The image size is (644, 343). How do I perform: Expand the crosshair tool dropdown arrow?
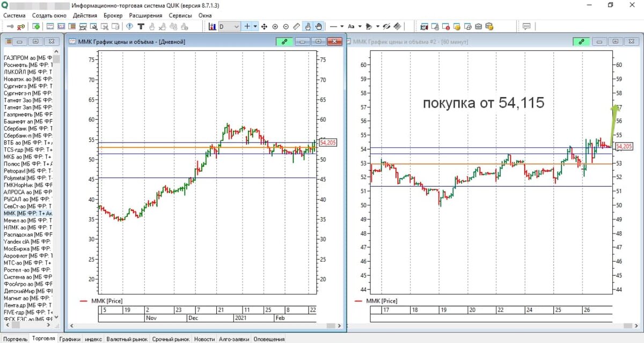pos(255,26)
